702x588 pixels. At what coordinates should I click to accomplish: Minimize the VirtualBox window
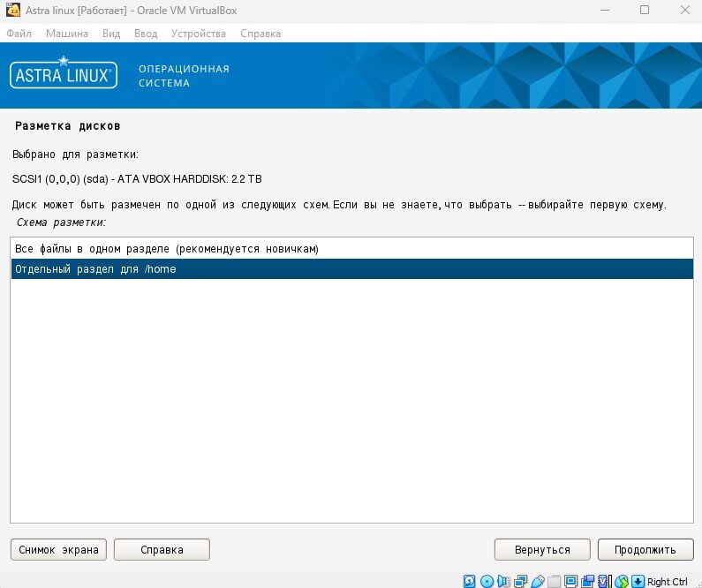click(605, 10)
